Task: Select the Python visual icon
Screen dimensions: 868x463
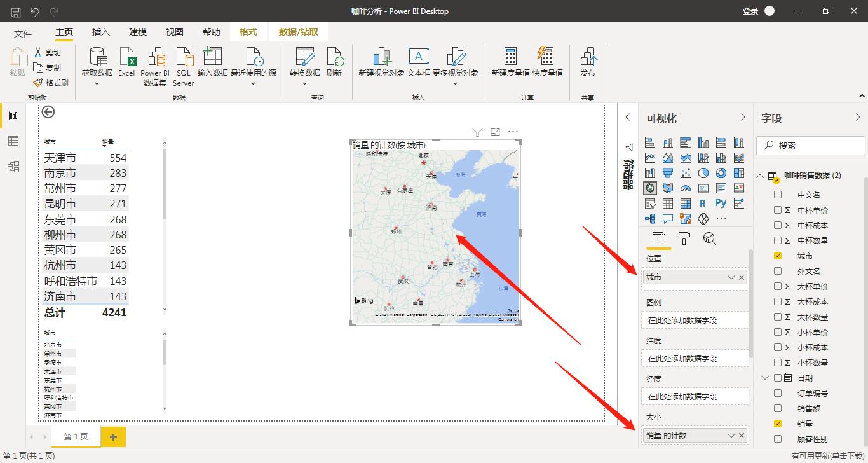Action: (721, 204)
